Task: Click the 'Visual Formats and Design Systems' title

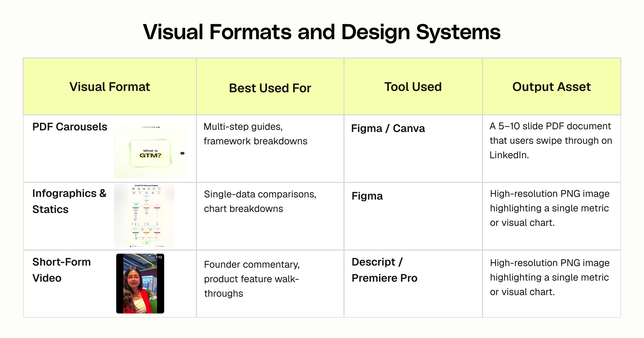Action: click(322, 32)
